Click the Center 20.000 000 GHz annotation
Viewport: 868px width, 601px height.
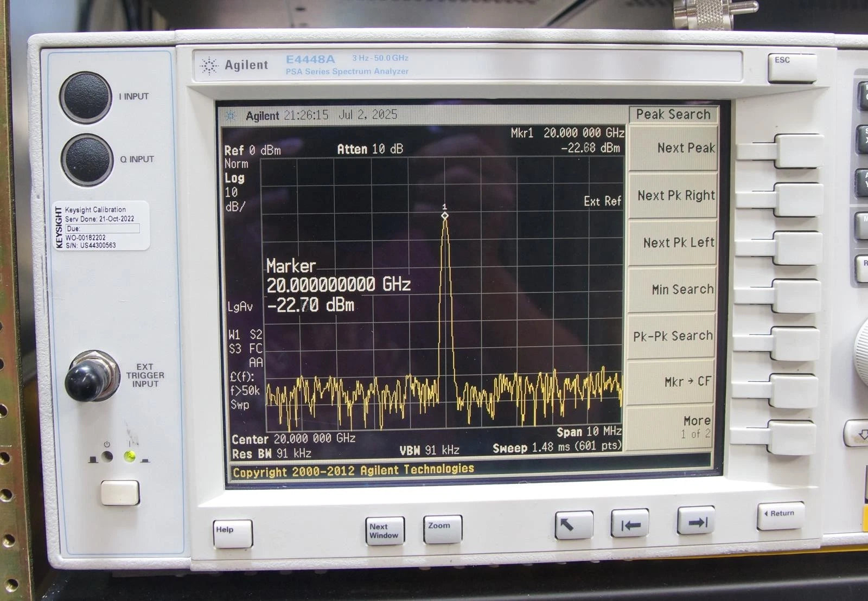pos(293,438)
